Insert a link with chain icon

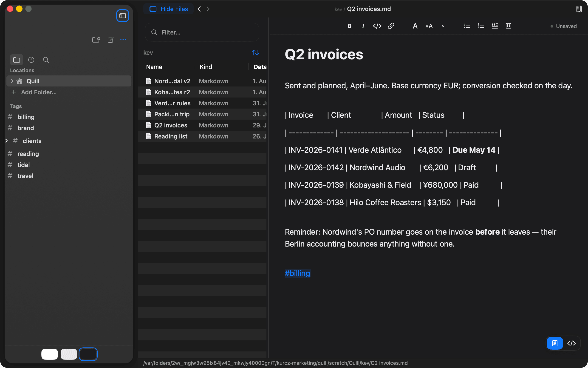point(391,26)
